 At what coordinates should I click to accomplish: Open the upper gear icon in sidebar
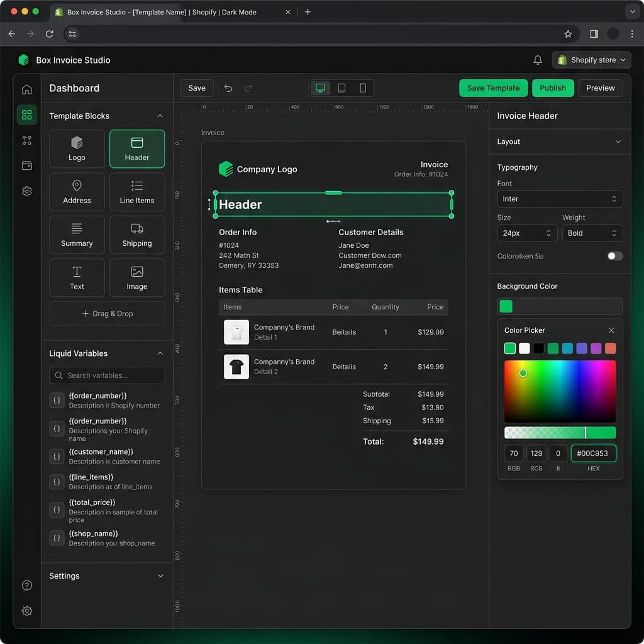tap(26, 191)
